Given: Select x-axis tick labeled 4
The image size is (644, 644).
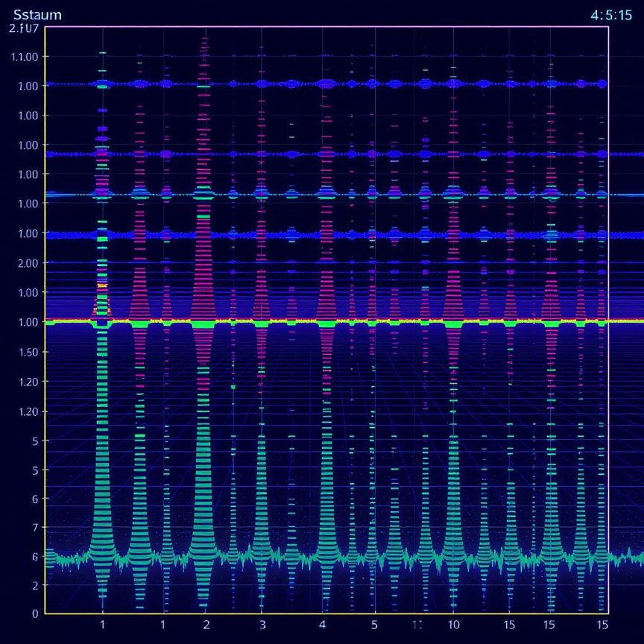Looking at the screenshot, I should click(322, 625).
